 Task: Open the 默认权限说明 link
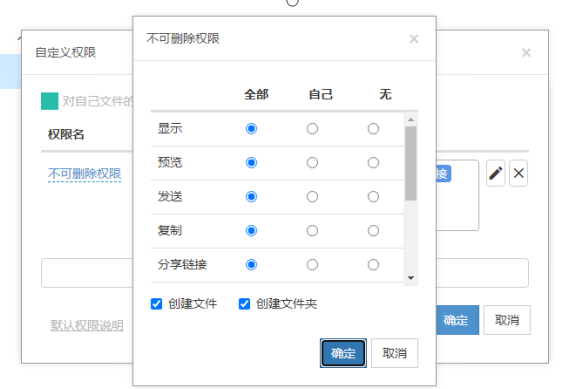(87, 325)
